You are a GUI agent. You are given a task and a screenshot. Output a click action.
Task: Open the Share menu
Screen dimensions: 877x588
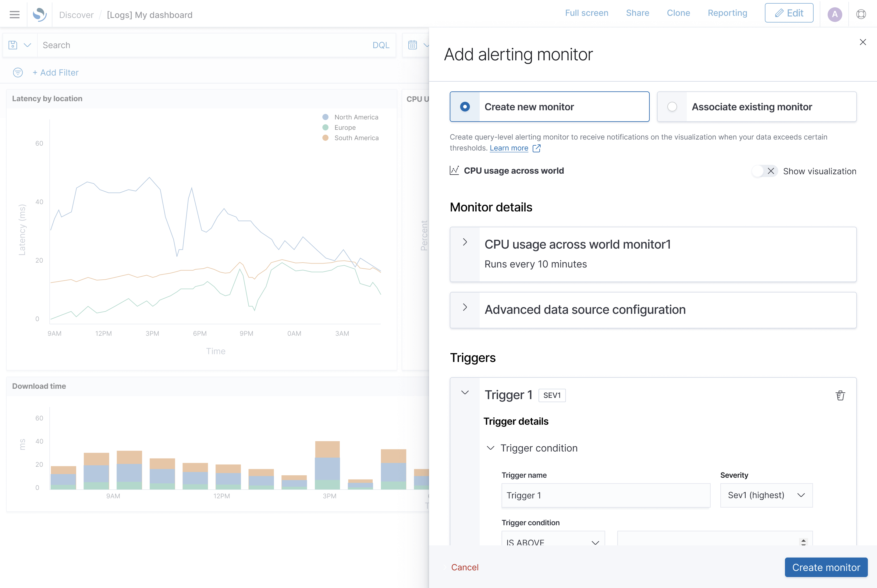click(x=637, y=13)
